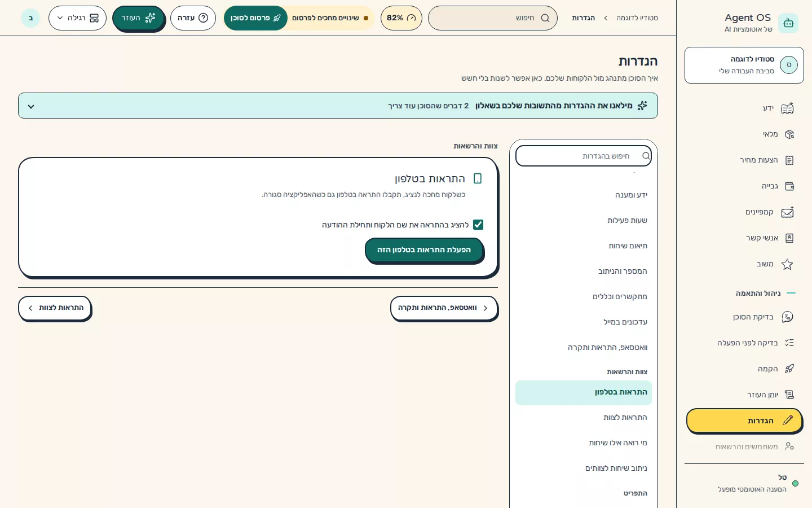Screen dimensions: 812x508
Task: Click the 82% readiness gauge
Action: pyautogui.click(x=401, y=18)
